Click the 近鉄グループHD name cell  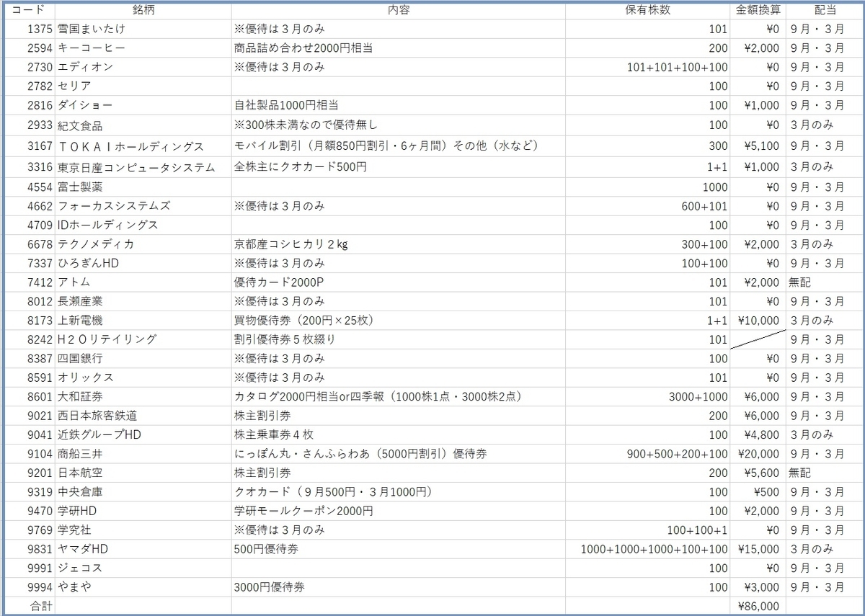pyautogui.click(x=143, y=434)
